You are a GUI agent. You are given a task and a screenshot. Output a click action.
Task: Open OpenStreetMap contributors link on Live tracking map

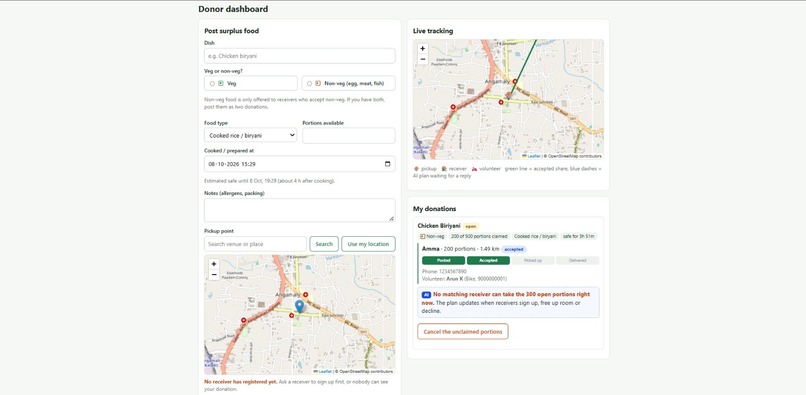tap(574, 156)
